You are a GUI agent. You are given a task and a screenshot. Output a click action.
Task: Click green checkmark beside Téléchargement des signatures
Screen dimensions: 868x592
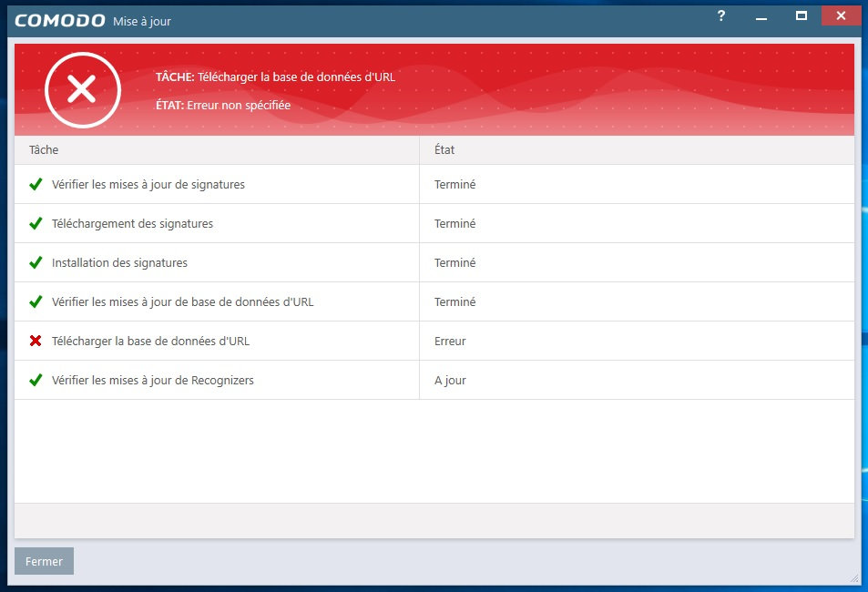click(36, 223)
